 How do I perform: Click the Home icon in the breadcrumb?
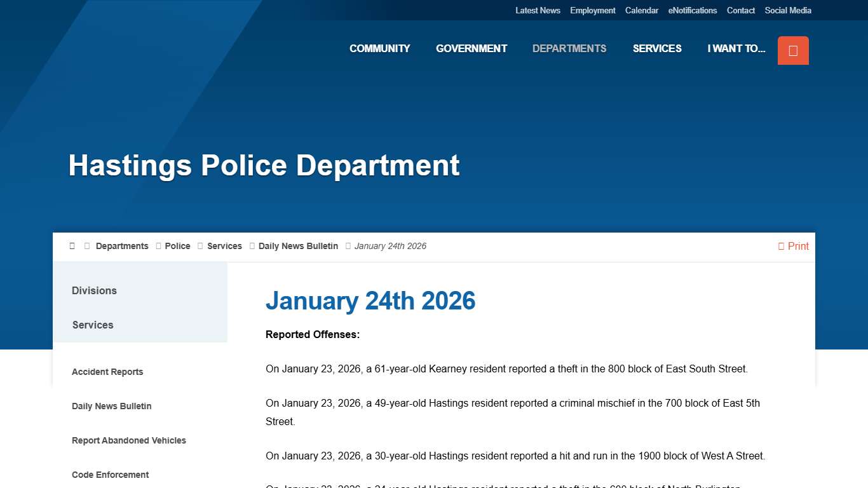pyautogui.click(x=72, y=246)
